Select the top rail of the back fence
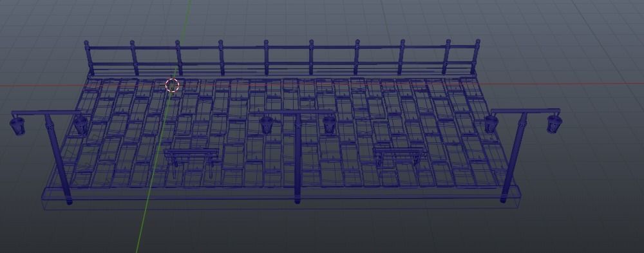 [282, 48]
